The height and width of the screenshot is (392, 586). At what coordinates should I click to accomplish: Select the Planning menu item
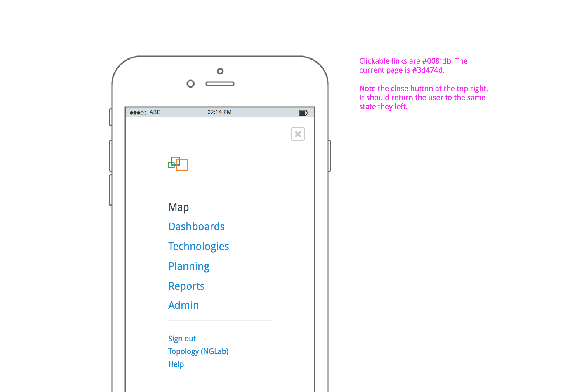[x=188, y=266]
